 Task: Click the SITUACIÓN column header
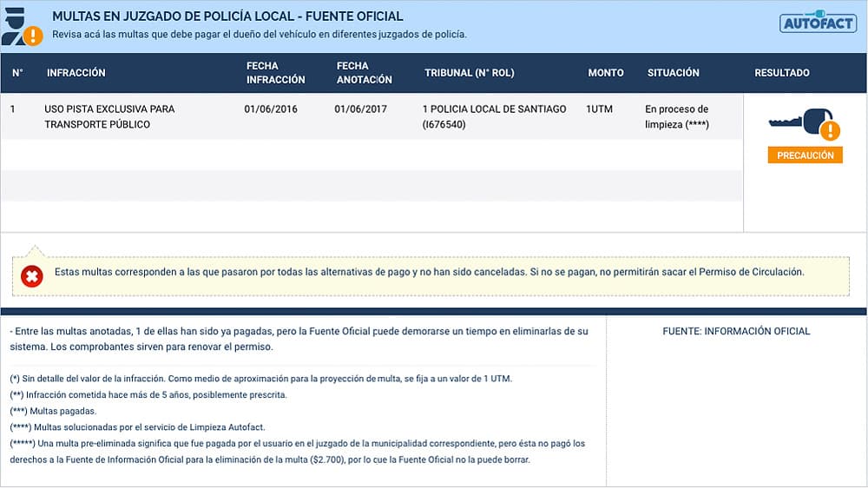[x=674, y=73]
